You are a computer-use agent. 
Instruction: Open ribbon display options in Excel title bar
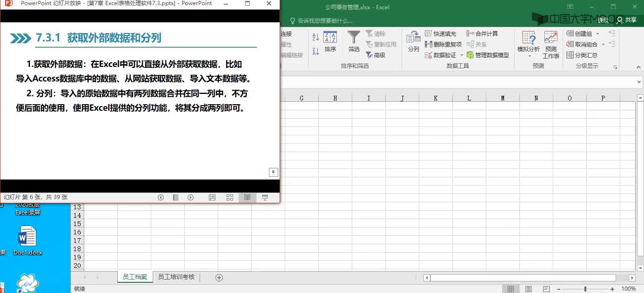(570, 7)
